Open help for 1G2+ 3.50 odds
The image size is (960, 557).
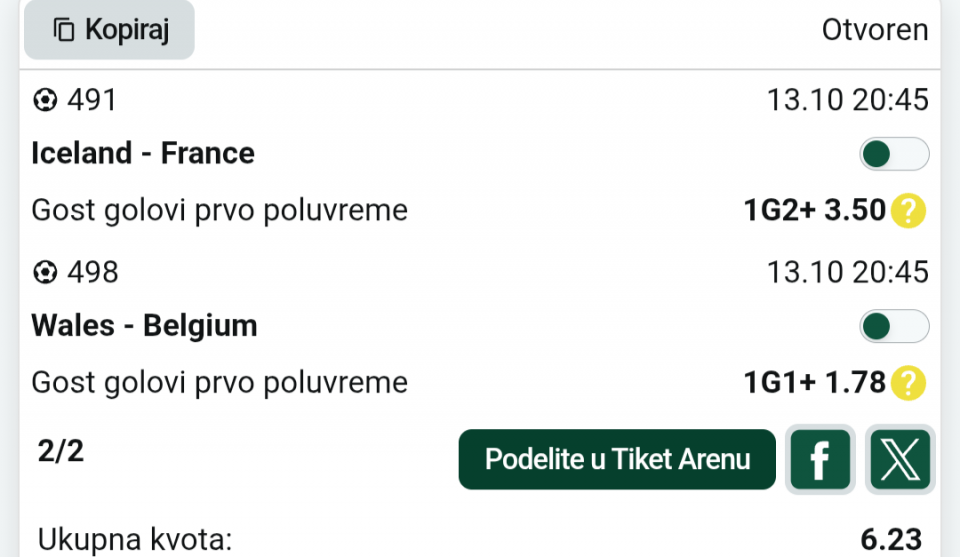[909, 211]
